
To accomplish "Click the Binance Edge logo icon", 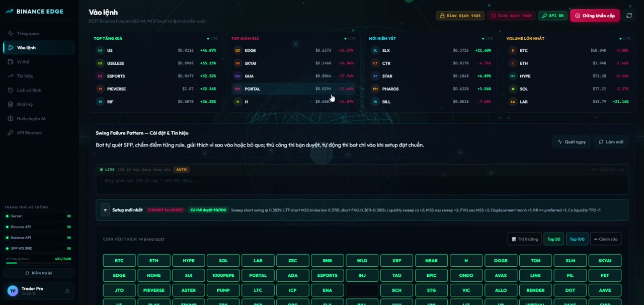I will (x=10, y=12).
